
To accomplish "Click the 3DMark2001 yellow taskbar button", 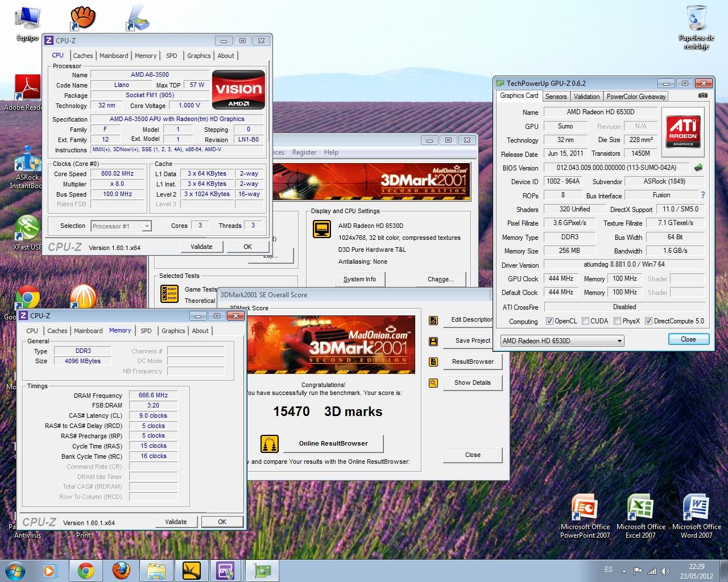I will coord(191,571).
